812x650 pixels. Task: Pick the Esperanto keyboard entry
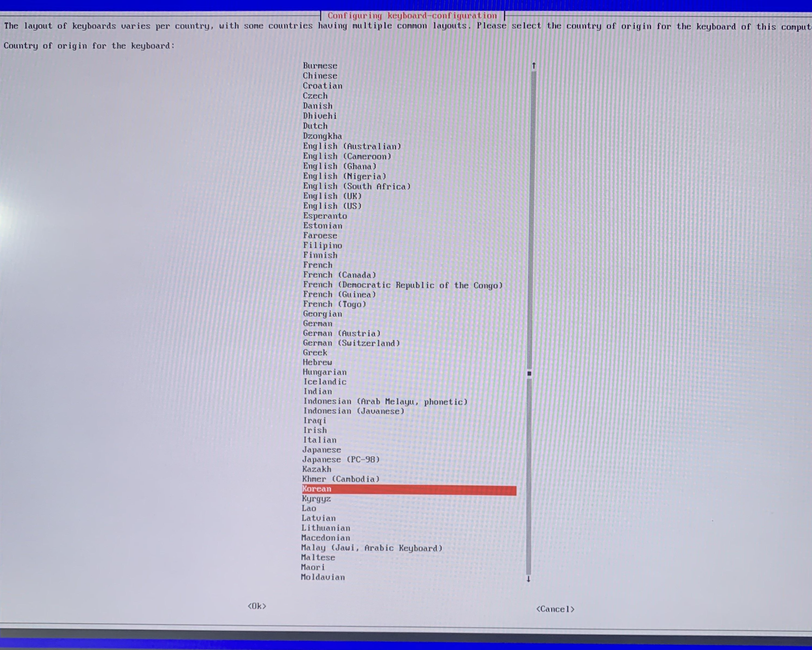pyautogui.click(x=325, y=216)
